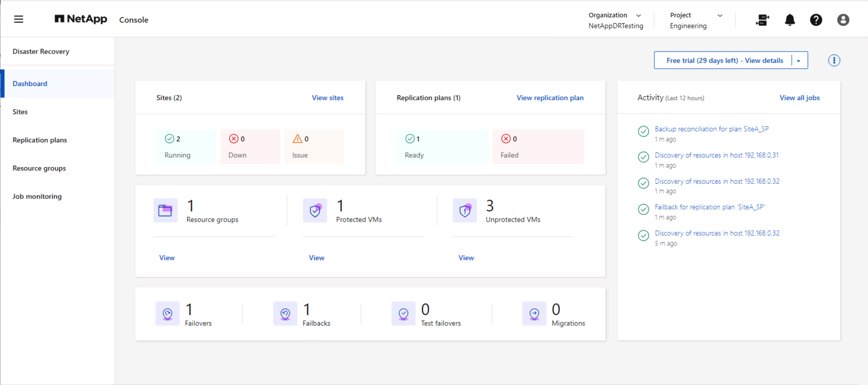Screen dimensions: 868x385
Task: Open the Free trial View details button
Action: coord(724,61)
